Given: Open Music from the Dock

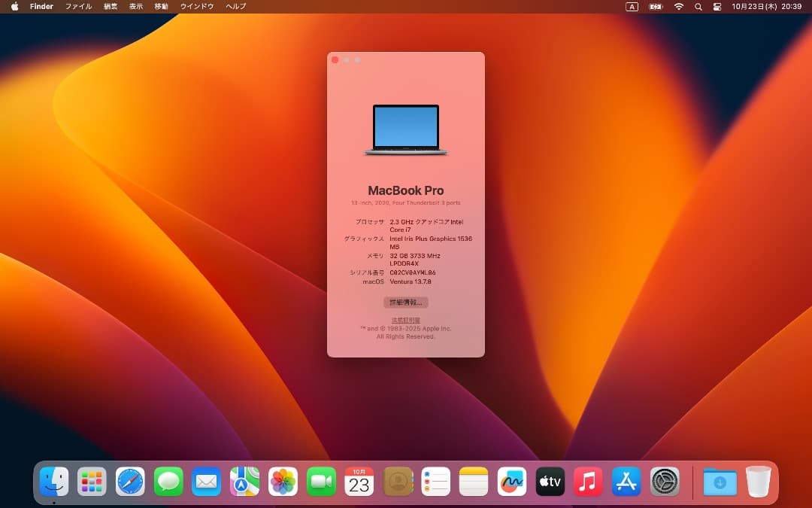Looking at the screenshot, I should 588,481.
